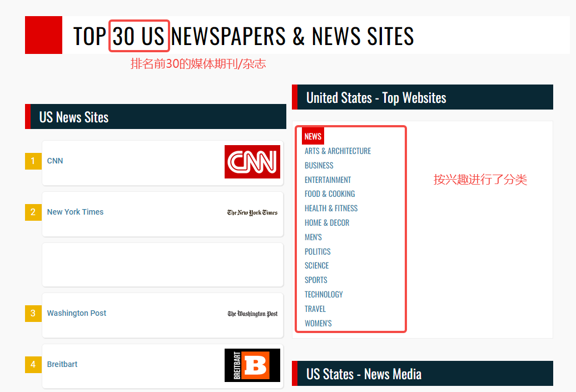
Task: Click The New York Times logo
Action: click(x=252, y=212)
